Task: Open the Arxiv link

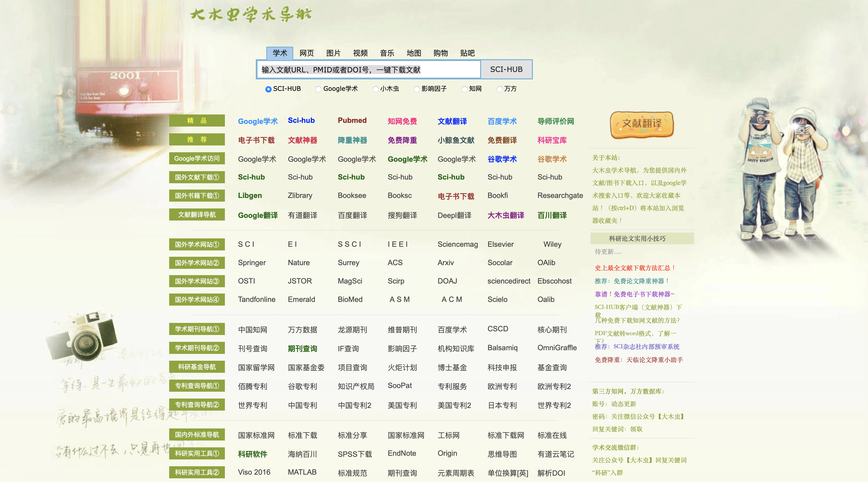Action: [446, 263]
